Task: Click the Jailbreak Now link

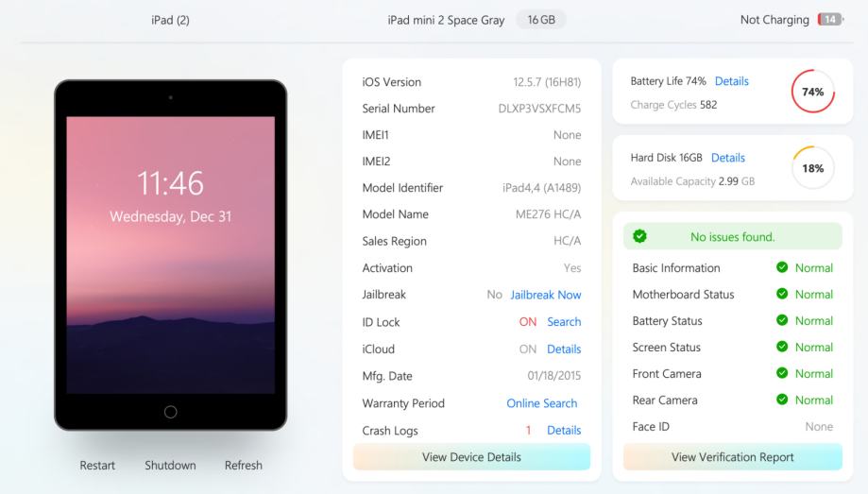Action: point(546,295)
